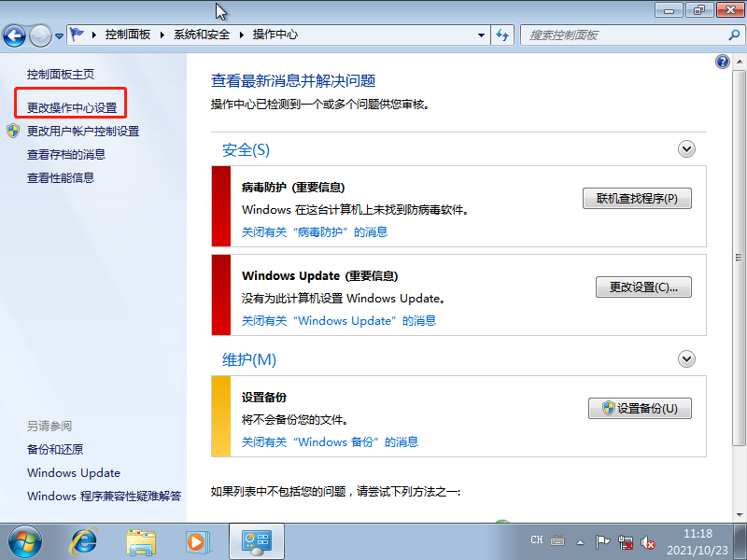Click 更改设置(C)... button
Screen dimensions: 747x560
643,287
